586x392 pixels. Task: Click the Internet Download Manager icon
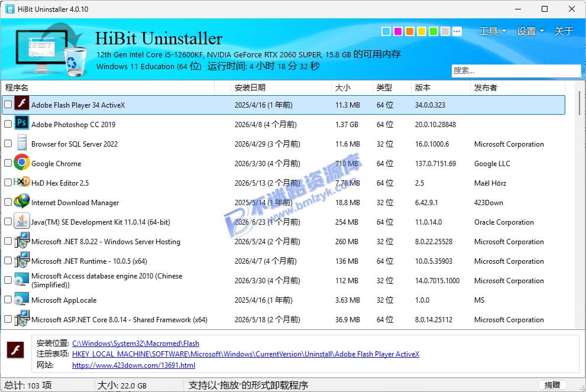(22, 201)
